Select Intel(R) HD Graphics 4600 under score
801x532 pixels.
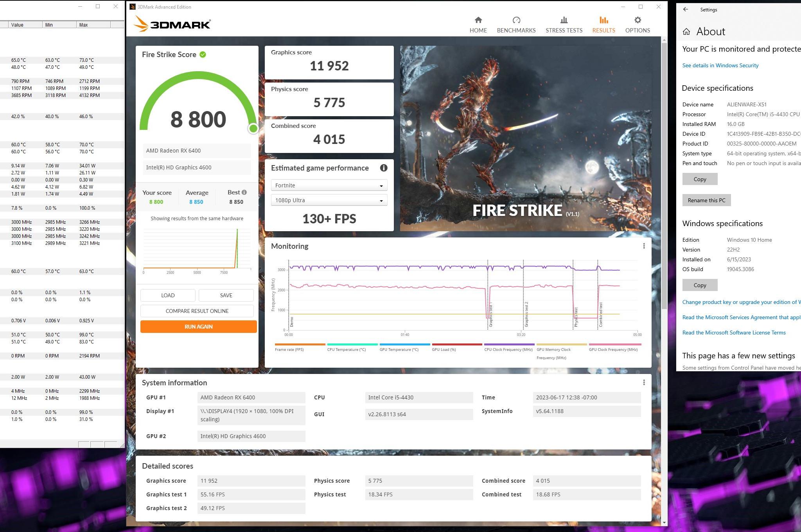(x=197, y=167)
